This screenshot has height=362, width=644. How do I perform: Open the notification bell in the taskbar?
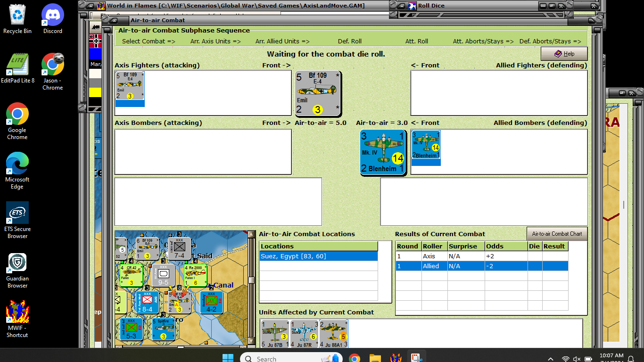click(x=631, y=359)
